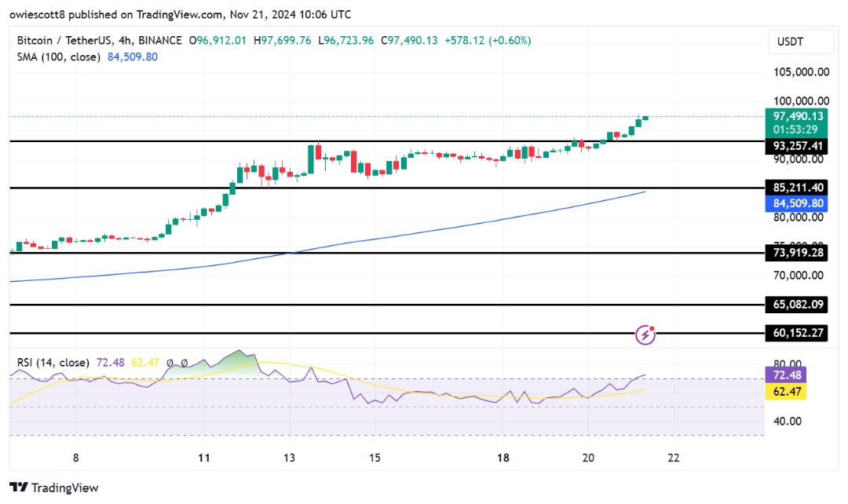Click the 60,152.27 horizontal line price label
Image resolution: width=848 pixels, height=504 pixels.
[796, 333]
